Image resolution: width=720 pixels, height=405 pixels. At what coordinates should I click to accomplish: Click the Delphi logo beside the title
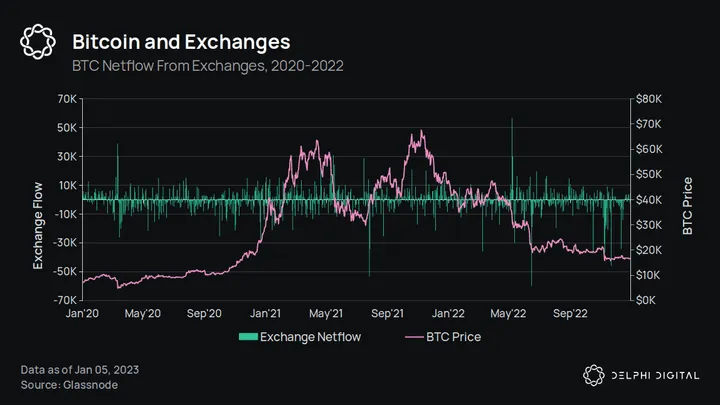click(37, 43)
